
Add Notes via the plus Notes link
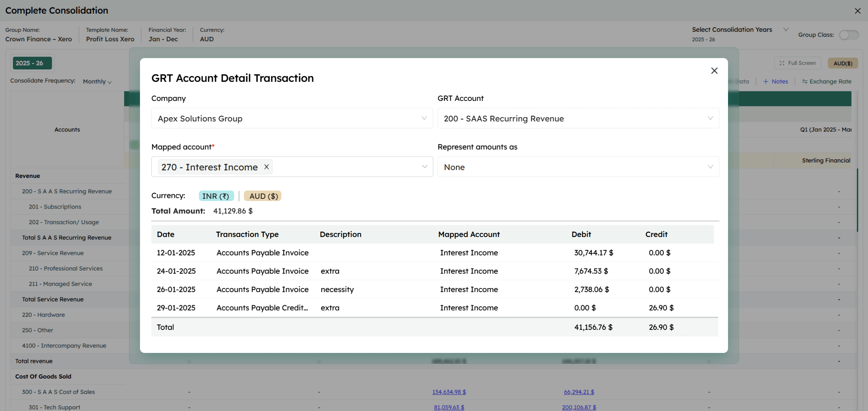tap(775, 81)
